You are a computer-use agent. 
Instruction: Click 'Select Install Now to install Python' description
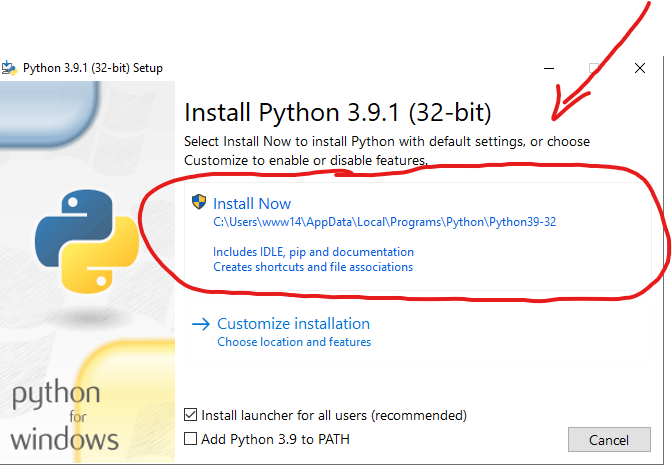click(387, 150)
